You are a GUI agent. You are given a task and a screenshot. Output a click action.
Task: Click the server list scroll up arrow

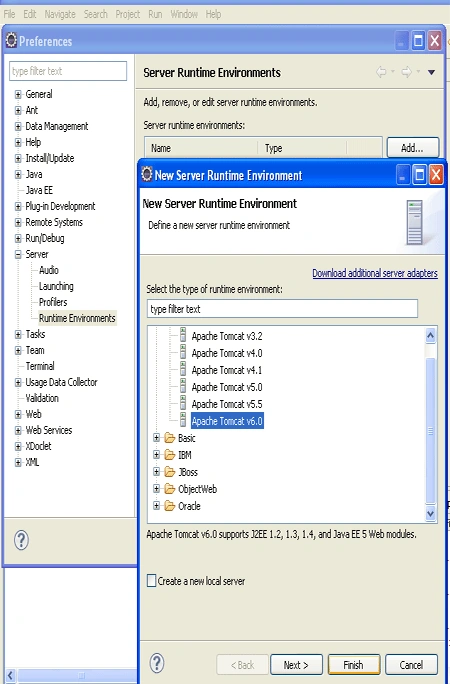[x=430, y=335]
